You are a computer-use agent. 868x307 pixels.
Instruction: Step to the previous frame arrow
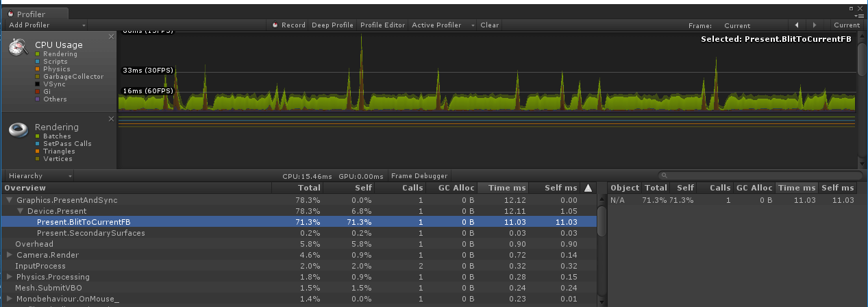(797, 25)
